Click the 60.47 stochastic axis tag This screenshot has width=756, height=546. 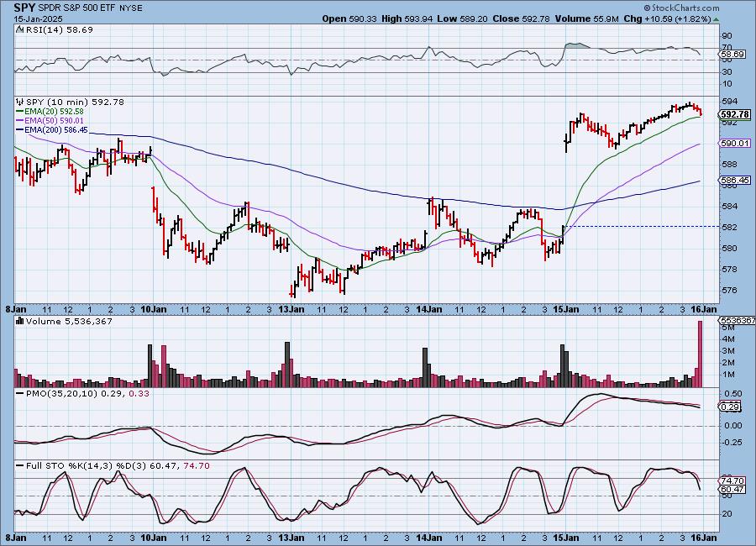(732, 490)
